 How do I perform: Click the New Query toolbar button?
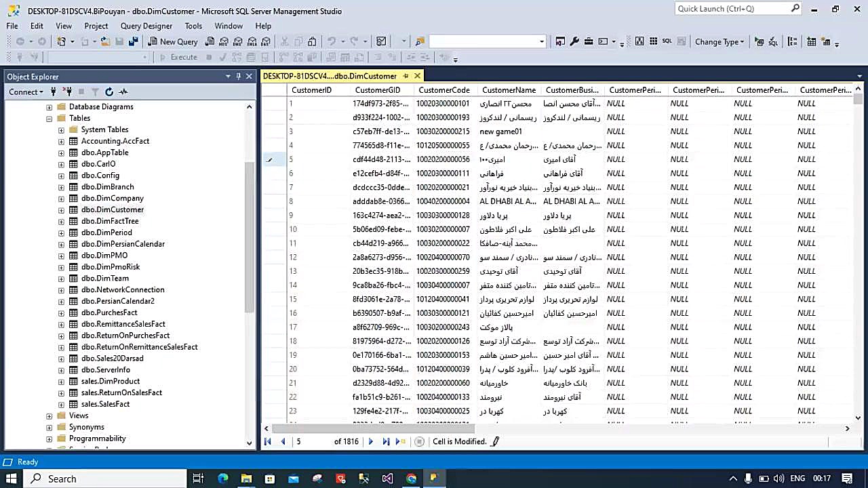tap(172, 41)
